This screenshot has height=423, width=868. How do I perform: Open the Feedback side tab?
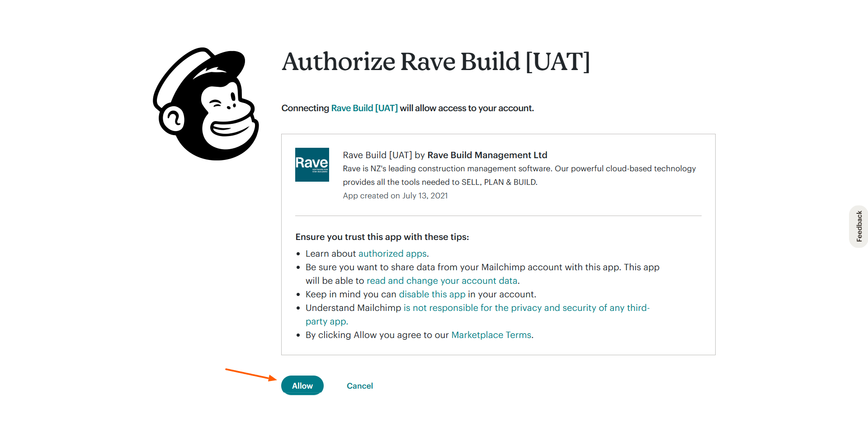859,226
